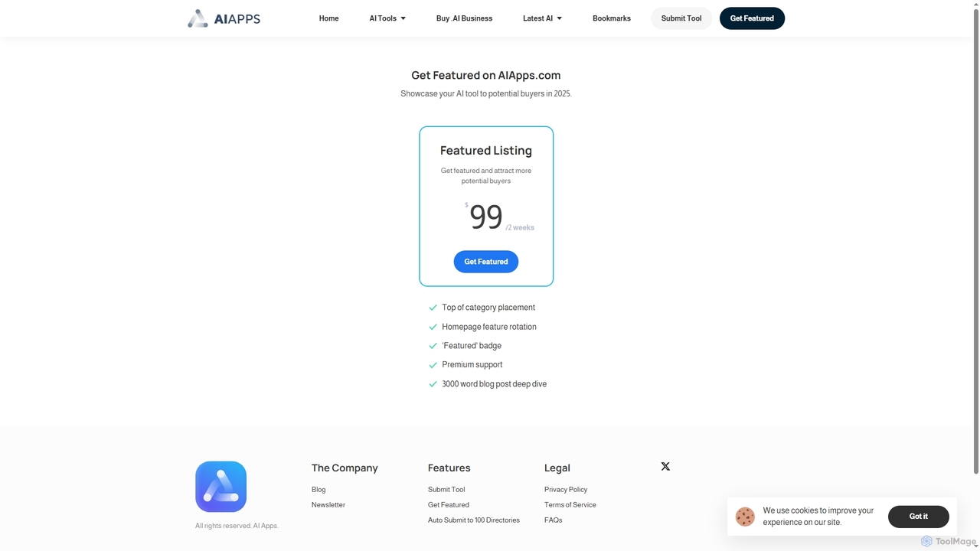Open the Privacy Policy link
980x551 pixels.
(x=566, y=490)
